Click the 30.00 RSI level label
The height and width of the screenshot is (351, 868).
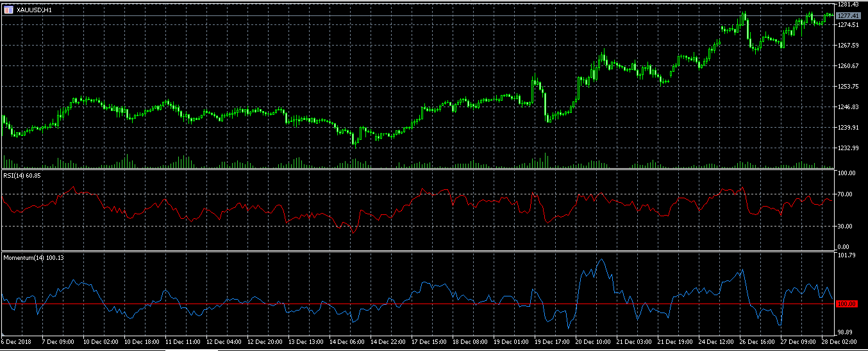(x=846, y=227)
